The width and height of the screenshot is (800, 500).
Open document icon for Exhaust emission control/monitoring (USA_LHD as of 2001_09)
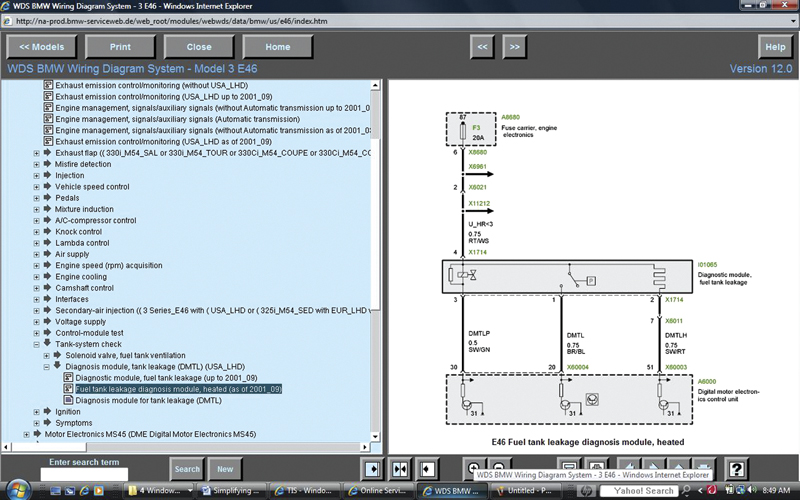pos(48,141)
